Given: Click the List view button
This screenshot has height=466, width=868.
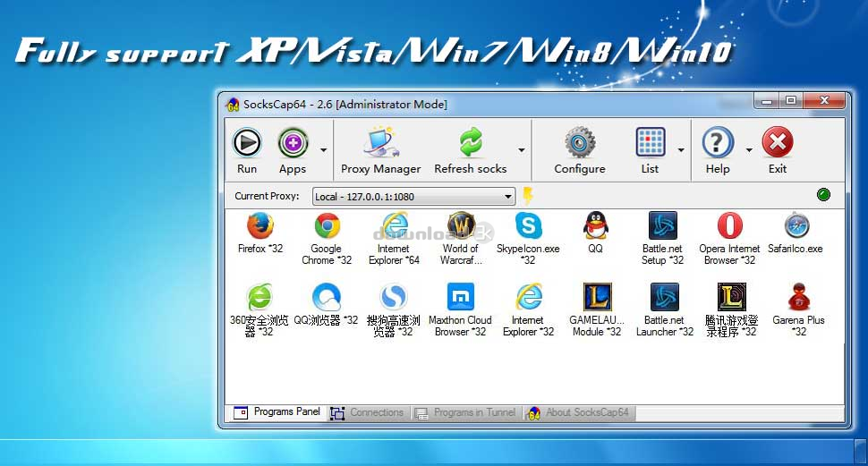Looking at the screenshot, I should (x=650, y=150).
